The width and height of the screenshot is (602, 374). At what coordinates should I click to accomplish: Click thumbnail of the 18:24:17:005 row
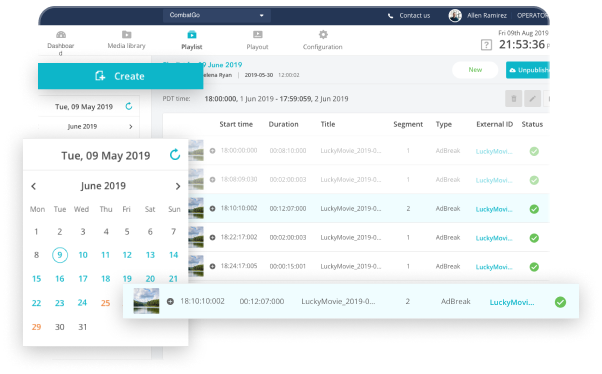[196, 266]
